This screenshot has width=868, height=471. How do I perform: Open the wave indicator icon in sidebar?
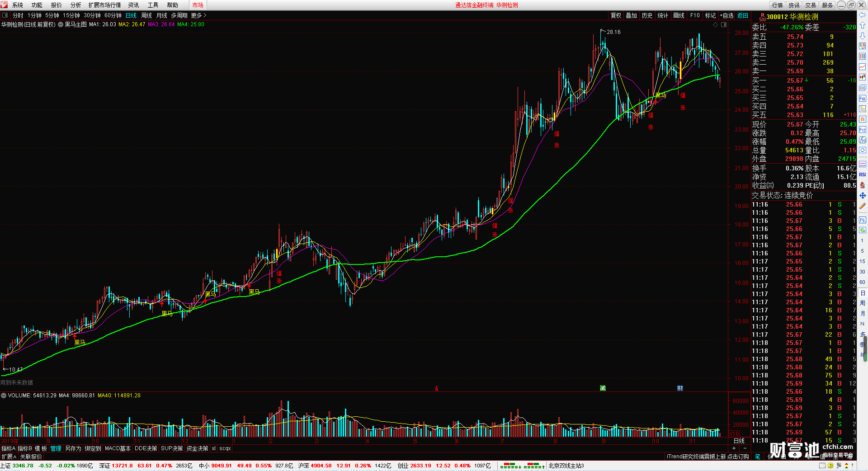click(863, 164)
